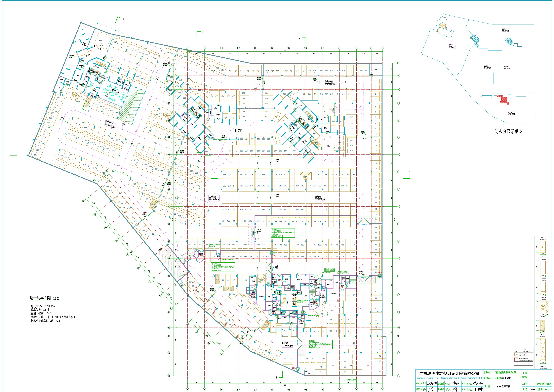Click the 防火分区四 2872.17平方米 label on plan
The image size is (554, 392).
click(330, 83)
